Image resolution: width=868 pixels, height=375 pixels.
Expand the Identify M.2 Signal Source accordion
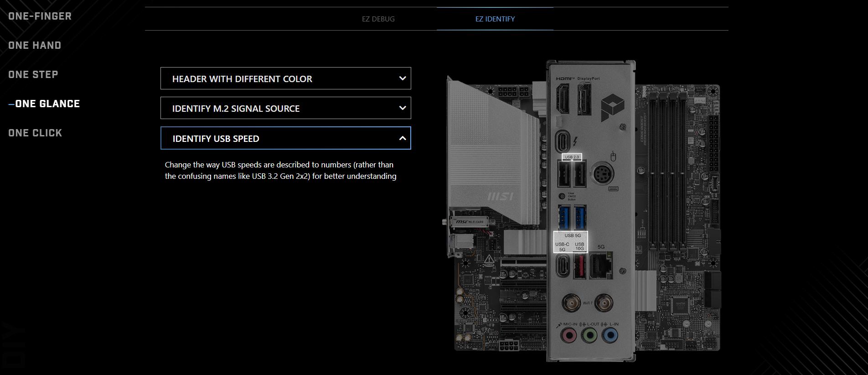point(286,108)
